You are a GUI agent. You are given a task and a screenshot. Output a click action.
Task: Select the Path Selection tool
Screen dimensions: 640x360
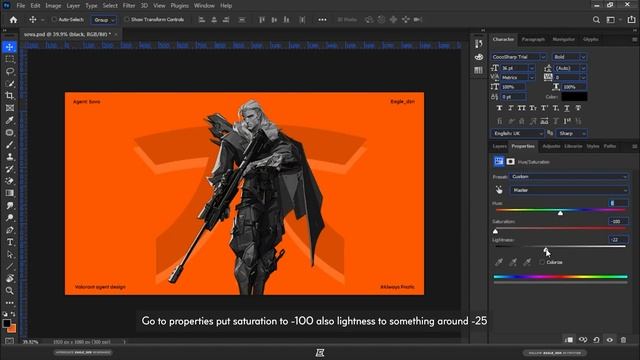[x=9, y=254]
